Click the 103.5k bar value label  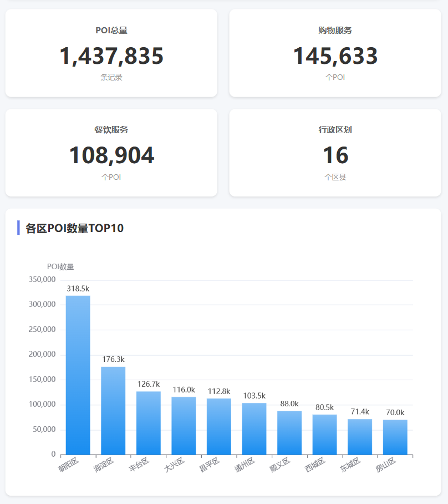[254, 396]
